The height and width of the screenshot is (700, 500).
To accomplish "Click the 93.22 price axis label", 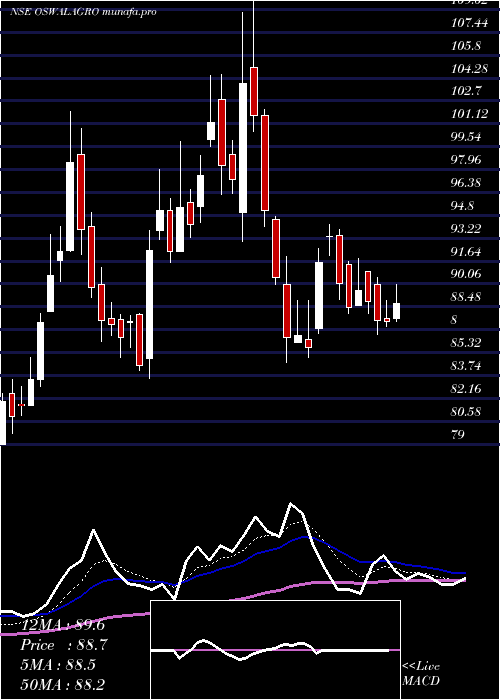I will [466, 229].
